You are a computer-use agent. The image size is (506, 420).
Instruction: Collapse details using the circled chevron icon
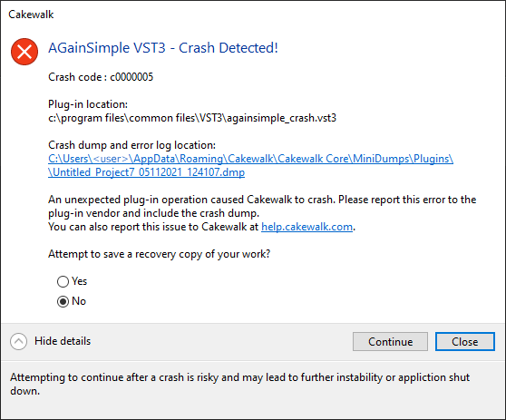pyautogui.click(x=18, y=341)
